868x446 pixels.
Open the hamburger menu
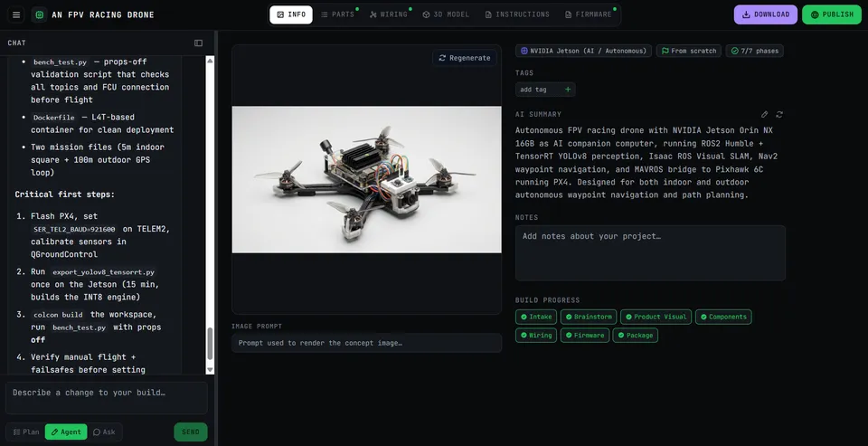16,15
